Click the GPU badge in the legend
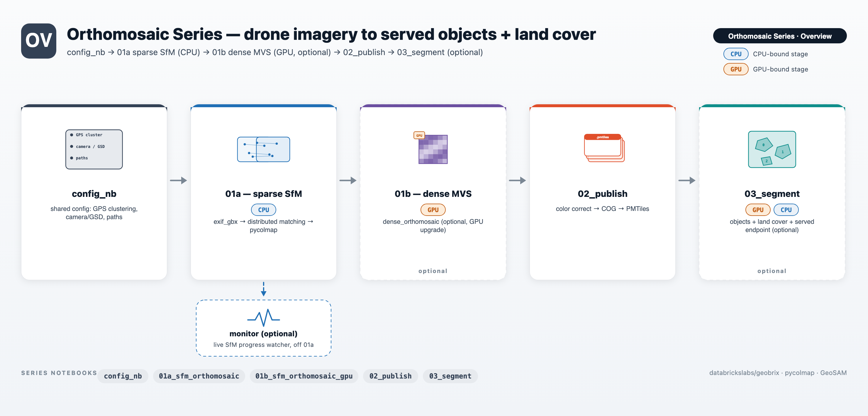 point(735,69)
